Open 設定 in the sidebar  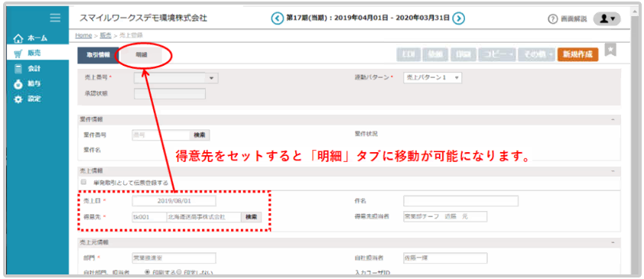(27, 99)
